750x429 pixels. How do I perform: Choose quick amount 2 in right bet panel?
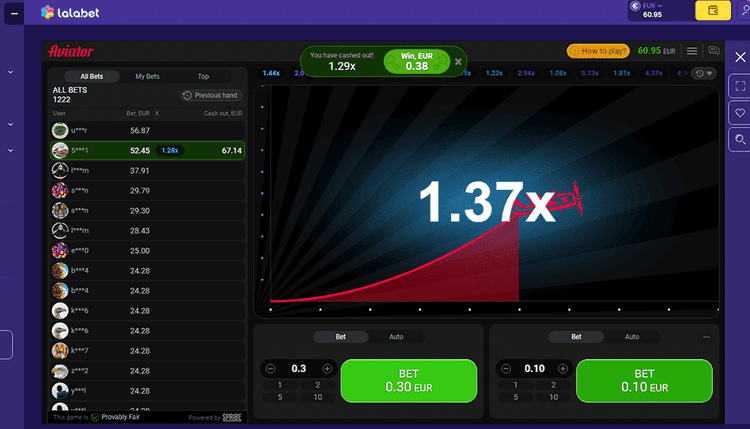[x=553, y=385]
